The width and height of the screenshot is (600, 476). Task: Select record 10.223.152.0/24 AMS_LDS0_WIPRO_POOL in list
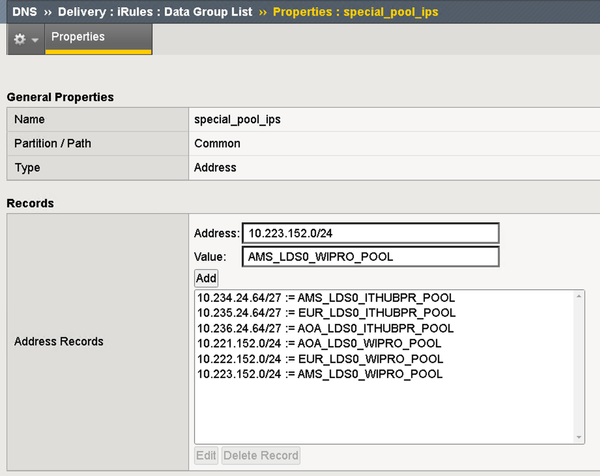(320, 374)
